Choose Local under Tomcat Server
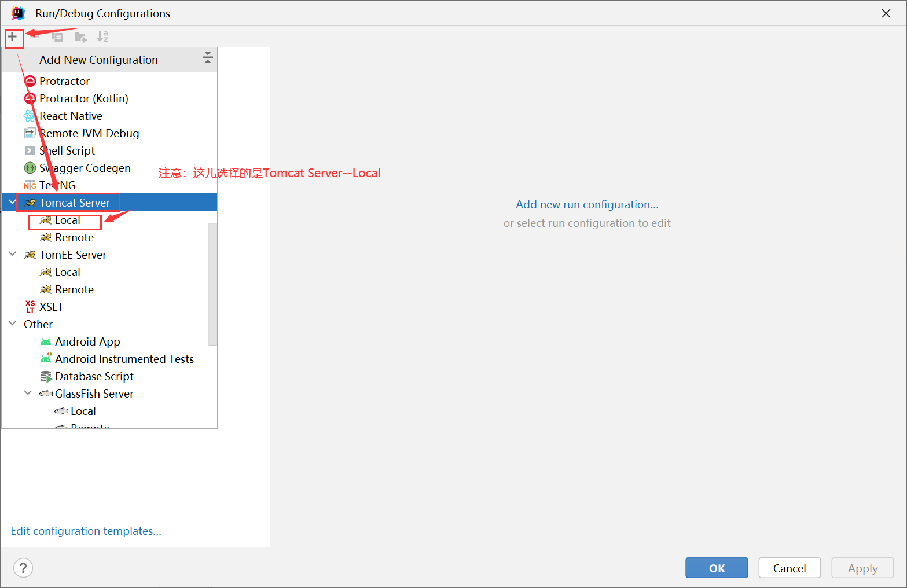 [68, 220]
